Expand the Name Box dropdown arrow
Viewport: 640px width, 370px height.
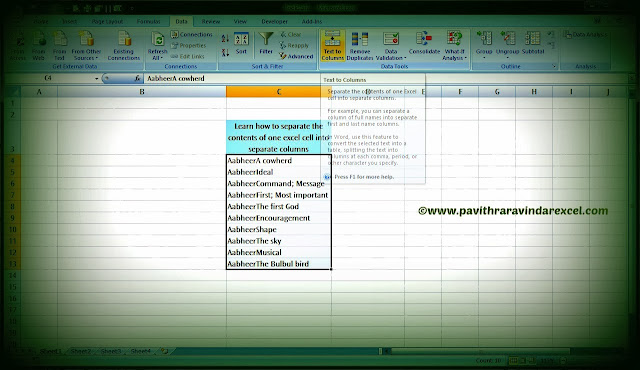click(97, 78)
